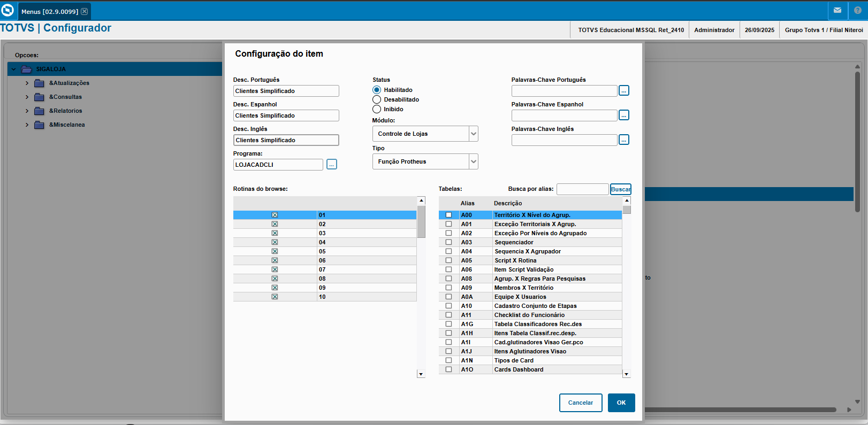
Task: Open Palavras-Chave Espanhol ellipsis lookup
Action: tap(624, 115)
